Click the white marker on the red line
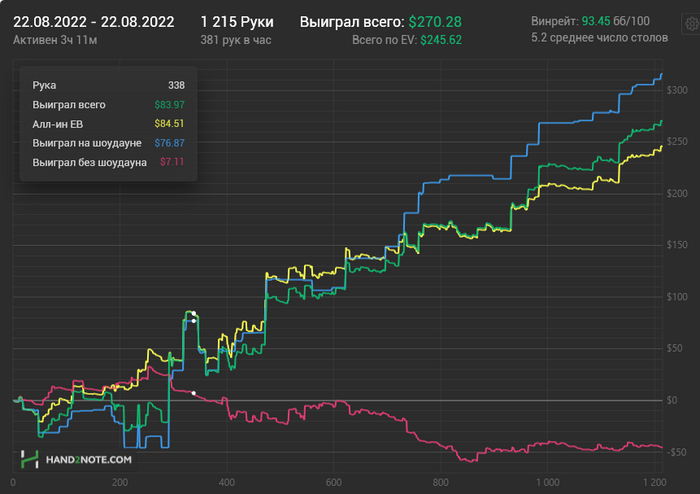The width and height of the screenshot is (700, 494). click(193, 393)
